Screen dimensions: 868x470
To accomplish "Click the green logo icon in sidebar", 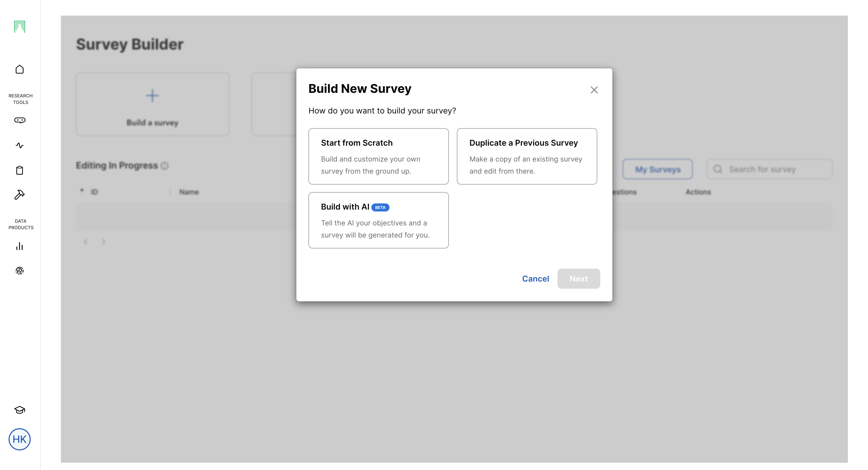I will tap(20, 27).
